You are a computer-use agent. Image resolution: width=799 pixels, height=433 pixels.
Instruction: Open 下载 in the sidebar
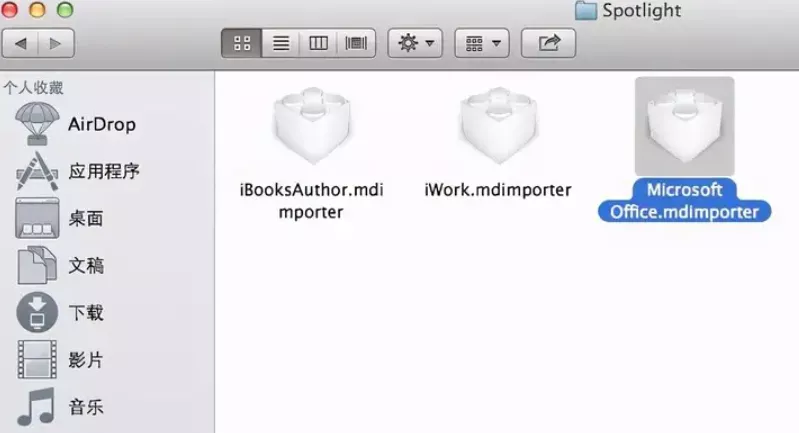(86, 313)
